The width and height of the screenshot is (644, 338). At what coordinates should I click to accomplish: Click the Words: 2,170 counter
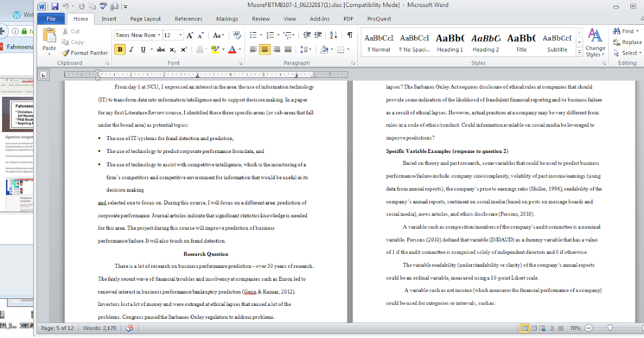tap(99, 328)
